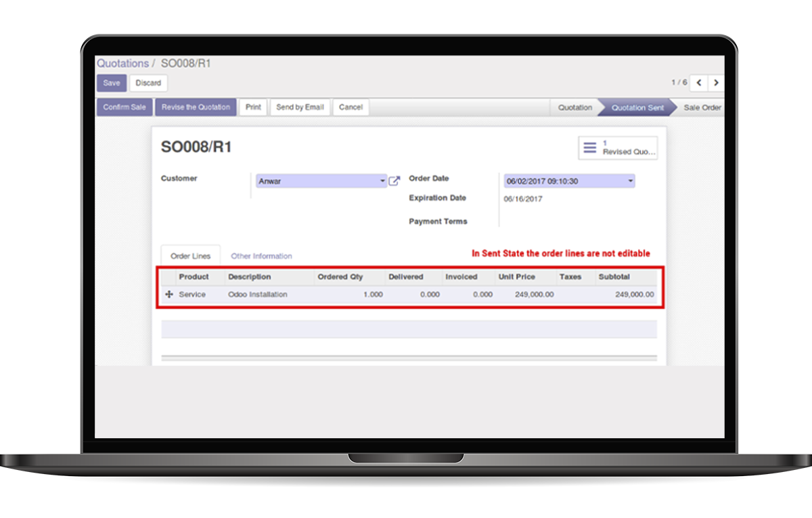Go to previous record arrow
The height and width of the screenshot is (518, 812).
(699, 83)
